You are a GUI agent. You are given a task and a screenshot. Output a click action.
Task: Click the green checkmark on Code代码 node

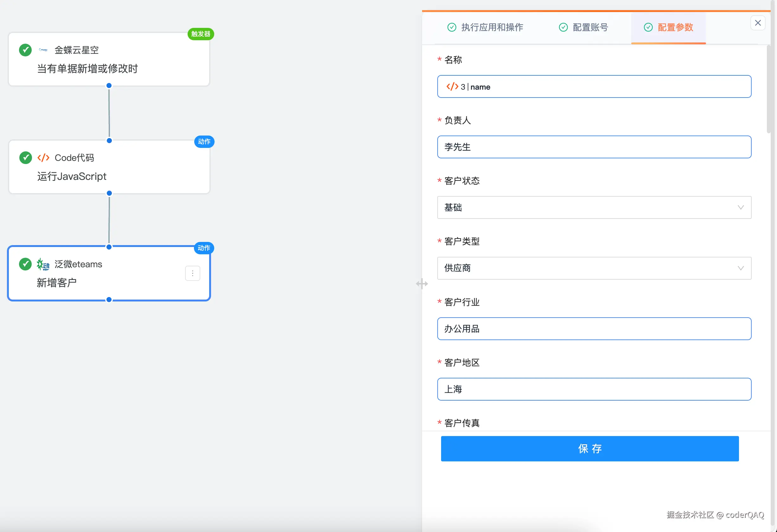tap(25, 158)
